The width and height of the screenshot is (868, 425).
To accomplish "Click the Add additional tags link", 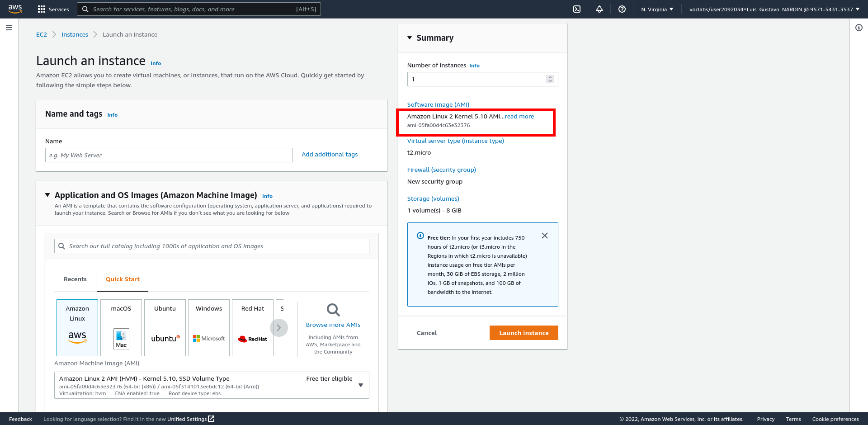I will tap(330, 155).
